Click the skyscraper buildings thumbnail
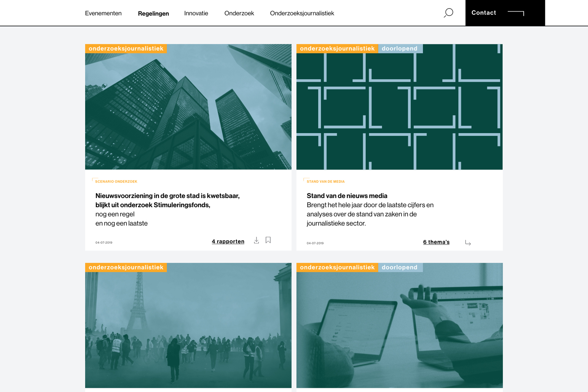The image size is (588, 392). tap(188, 110)
